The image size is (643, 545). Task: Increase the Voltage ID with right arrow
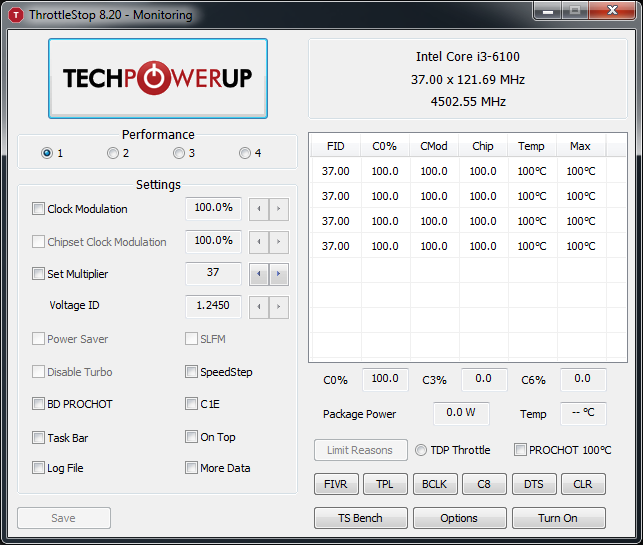(x=279, y=307)
